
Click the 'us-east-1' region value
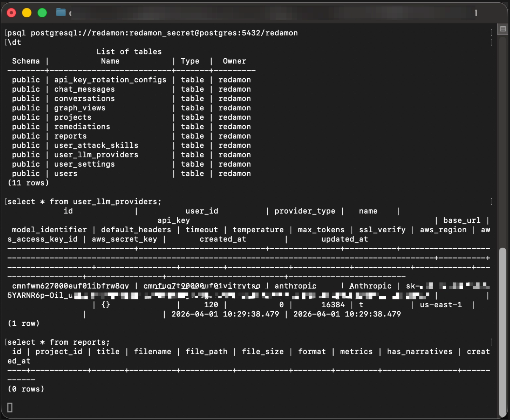pyautogui.click(x=441, y=305)
